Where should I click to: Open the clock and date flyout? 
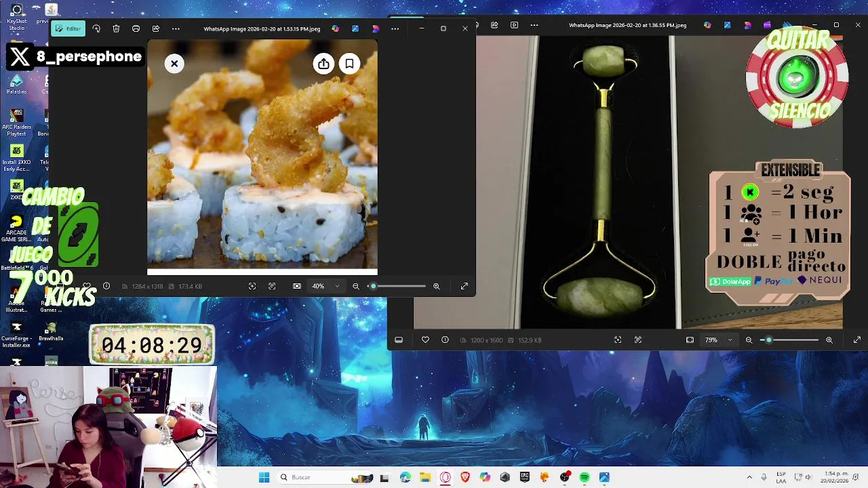click(x=834, y=477)
